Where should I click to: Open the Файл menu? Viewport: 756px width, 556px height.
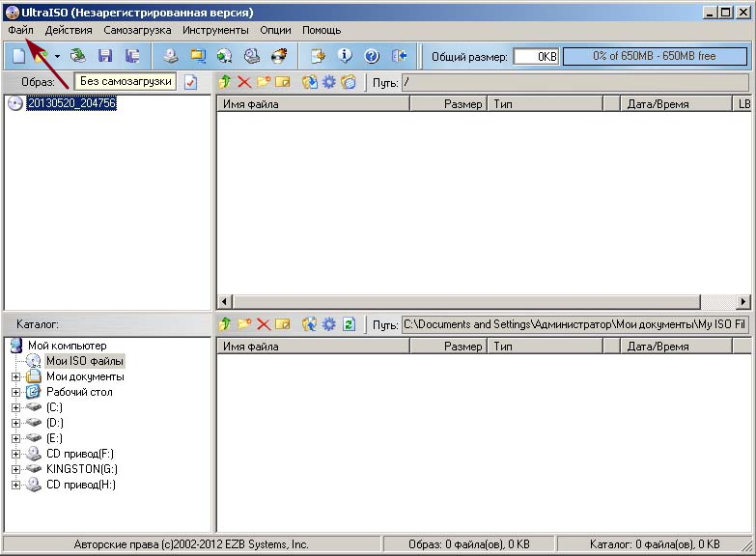point(20,30)
